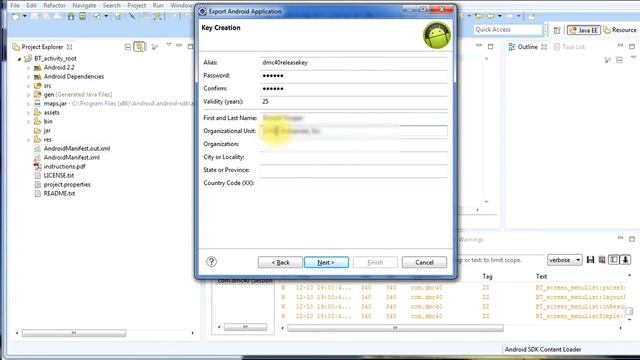
Task: Open the verbose log level dropdown
Action: pyautogui.click(x=564, y=260)
